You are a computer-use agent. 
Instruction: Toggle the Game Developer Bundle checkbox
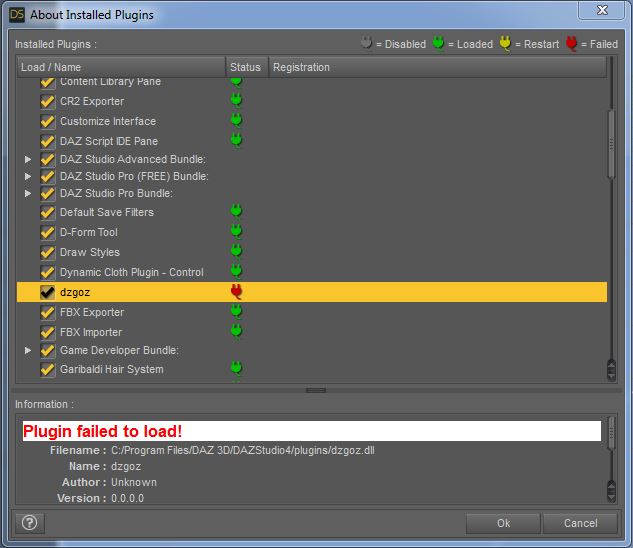pos(48,350)
